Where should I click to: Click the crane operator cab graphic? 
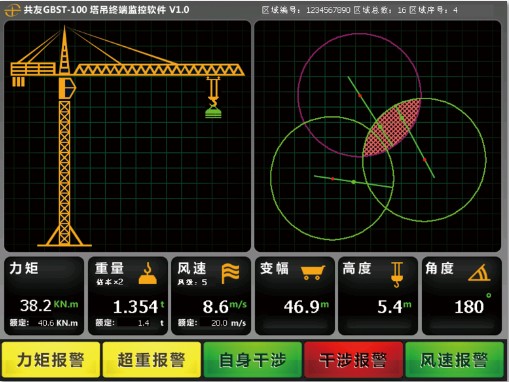(67, 88)
